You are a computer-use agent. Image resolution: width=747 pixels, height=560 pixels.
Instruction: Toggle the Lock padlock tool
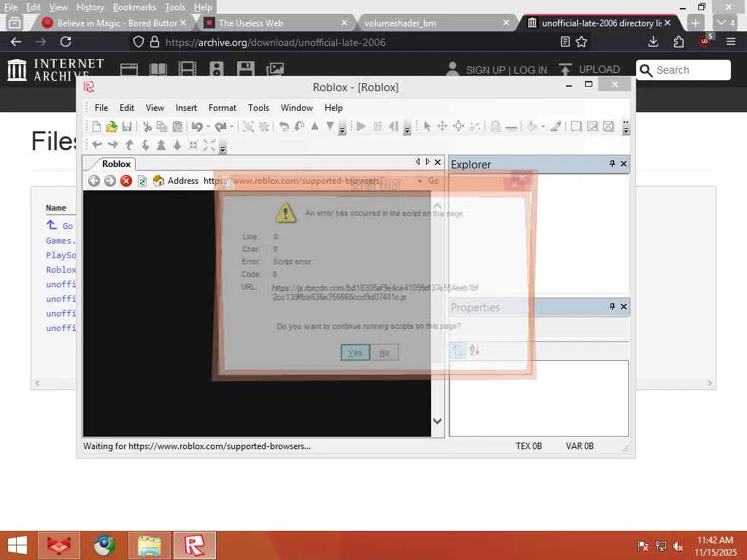(495, 126)
